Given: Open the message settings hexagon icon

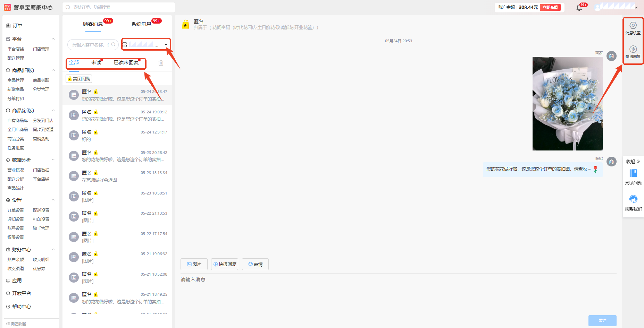Looking at the screenshot, I should click(x=633, y=25).
